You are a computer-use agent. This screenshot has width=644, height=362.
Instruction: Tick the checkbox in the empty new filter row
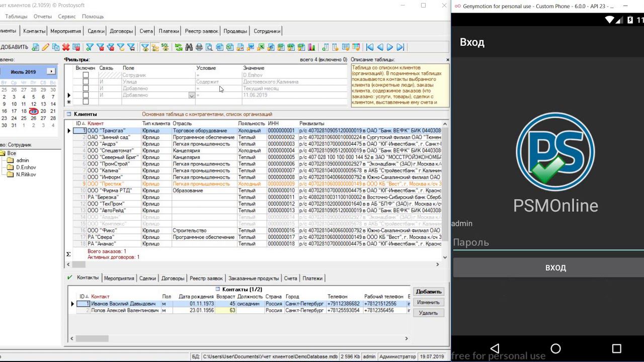click(x=86, y=102)
